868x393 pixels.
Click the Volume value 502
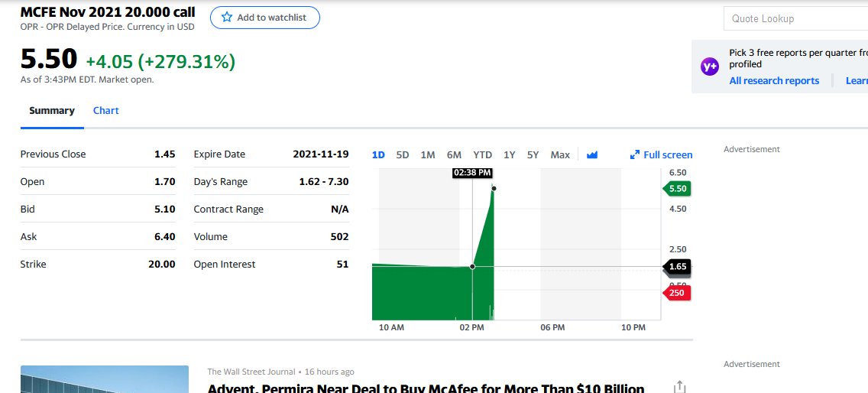coord(340,237)
